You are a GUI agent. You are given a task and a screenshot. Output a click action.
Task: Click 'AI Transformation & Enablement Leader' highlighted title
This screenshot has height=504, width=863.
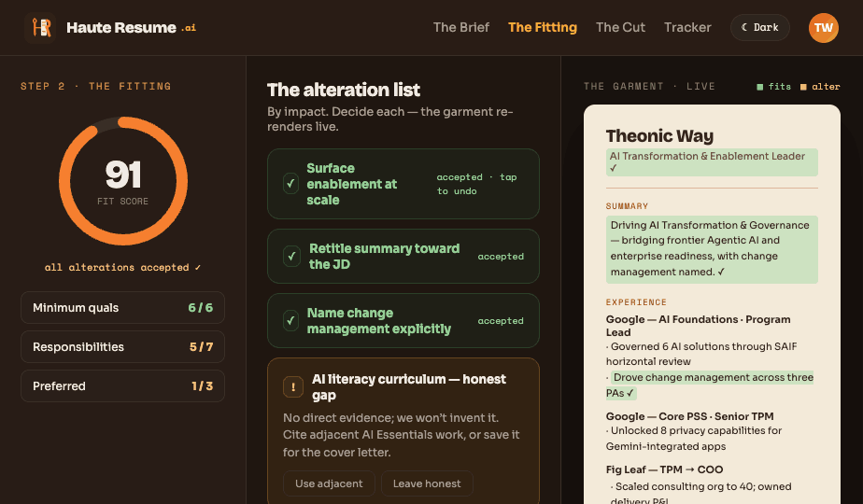click(712, 162)
